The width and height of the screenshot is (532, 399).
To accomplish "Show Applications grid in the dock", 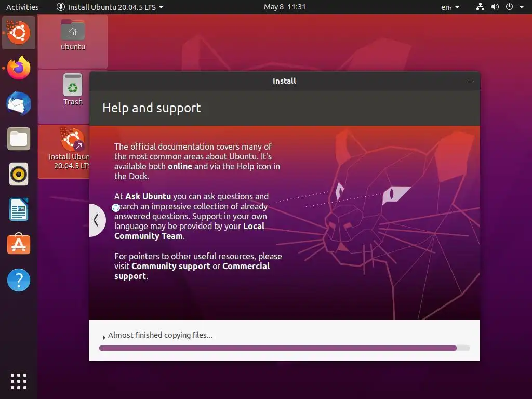I will point(19,381).
